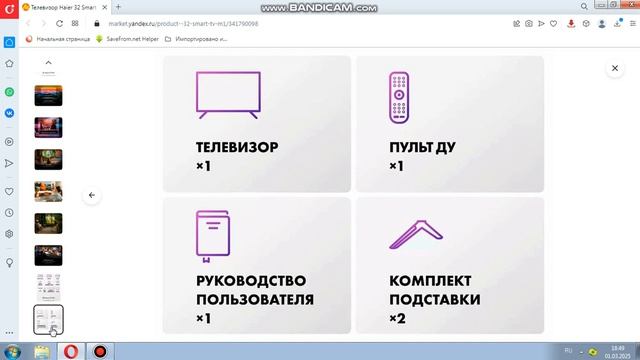Select the white specifications icons thumbnail
This screenshot has width=640, height=360.
pos(48,287)
